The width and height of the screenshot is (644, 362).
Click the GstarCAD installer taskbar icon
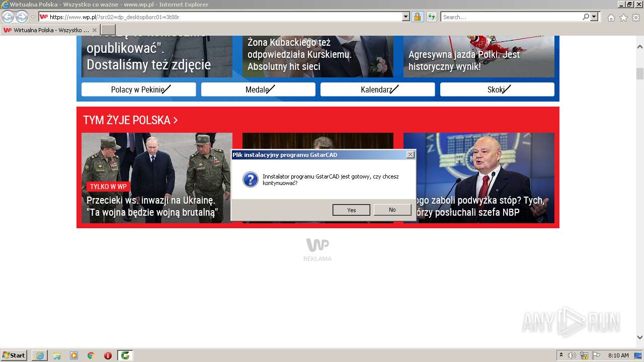coord(125,355)
